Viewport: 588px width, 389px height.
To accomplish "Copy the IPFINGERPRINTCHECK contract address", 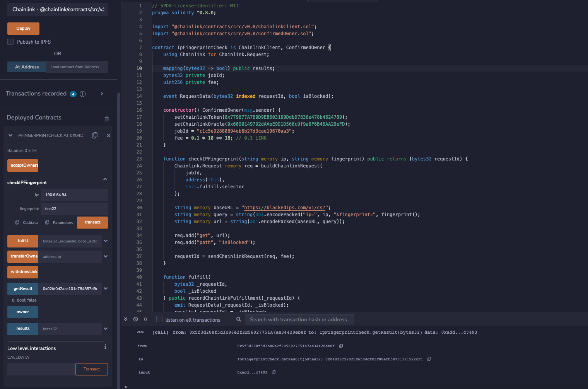I will click(94, 135).
